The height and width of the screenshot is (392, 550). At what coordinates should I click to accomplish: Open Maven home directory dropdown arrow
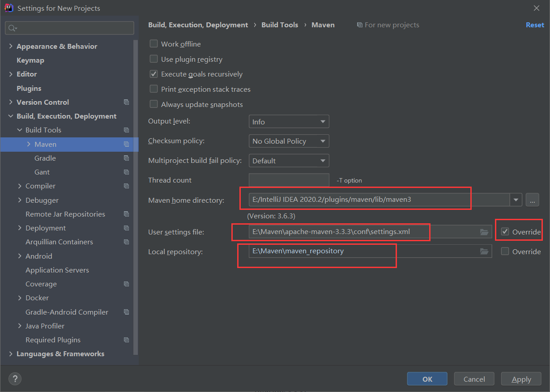coord(516,200)
